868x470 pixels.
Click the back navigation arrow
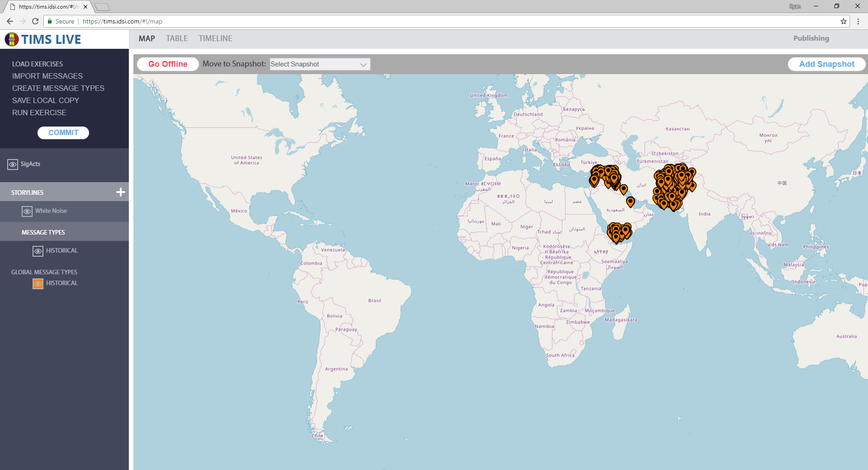coord(10,21)
